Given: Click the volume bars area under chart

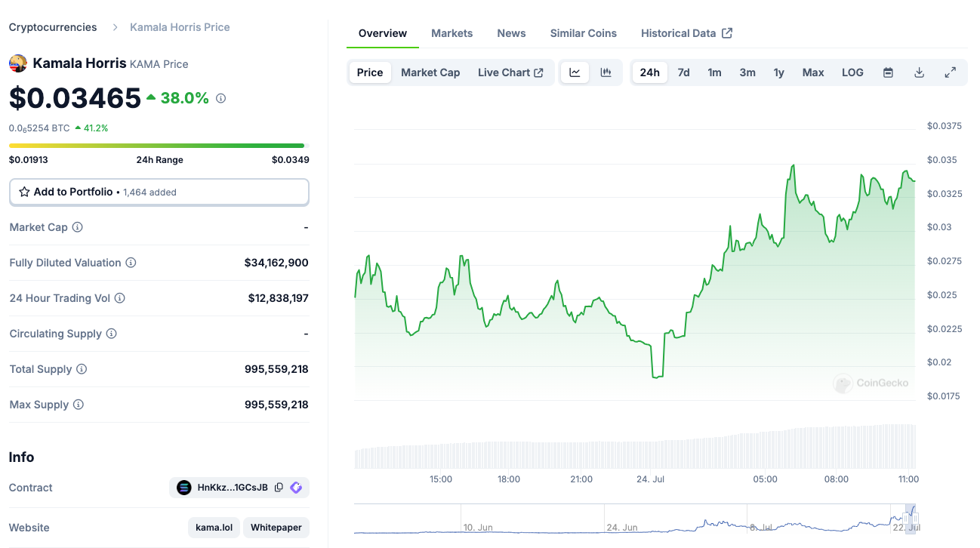Looking at the screenshot, I should pos(634,447).
